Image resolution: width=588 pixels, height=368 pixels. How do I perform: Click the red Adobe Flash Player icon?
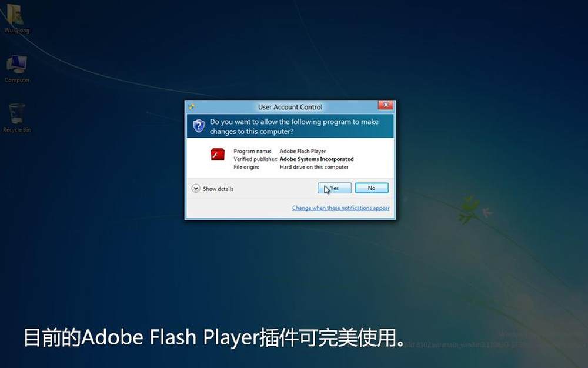pyautogui.click(x=218, y=154)
